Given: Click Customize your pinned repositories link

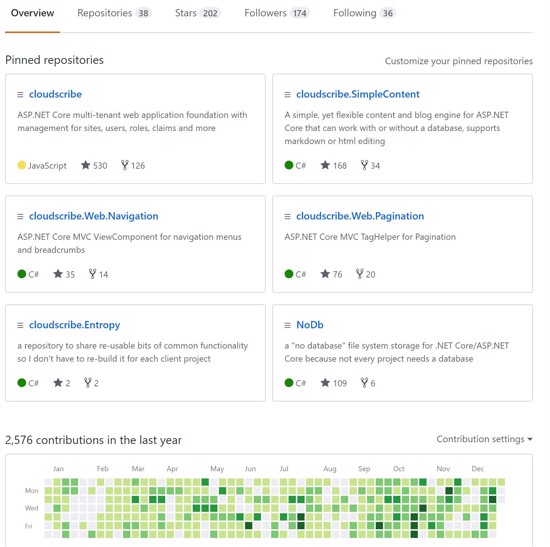Looking at the screenshot, I should tap(459, 61).
